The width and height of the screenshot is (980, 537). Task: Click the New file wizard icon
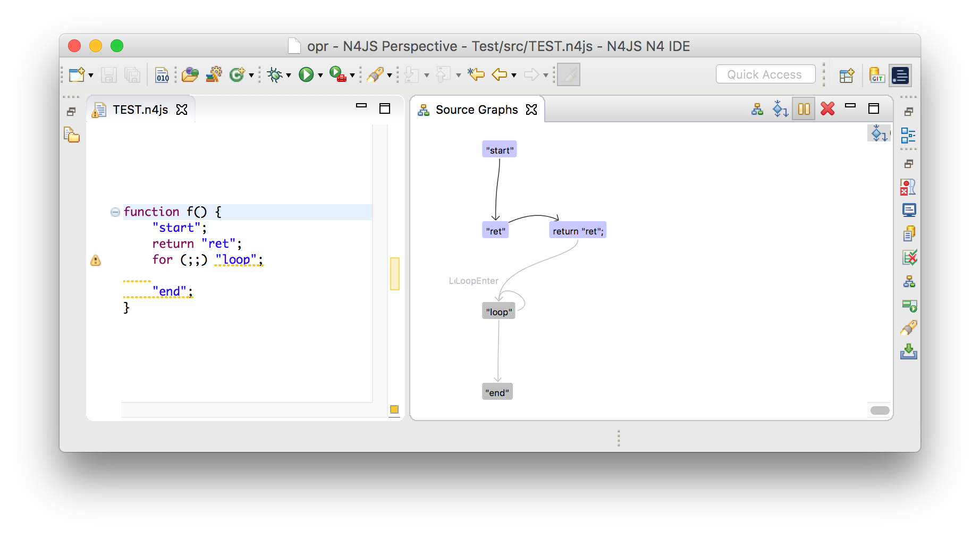pos(77,75)
